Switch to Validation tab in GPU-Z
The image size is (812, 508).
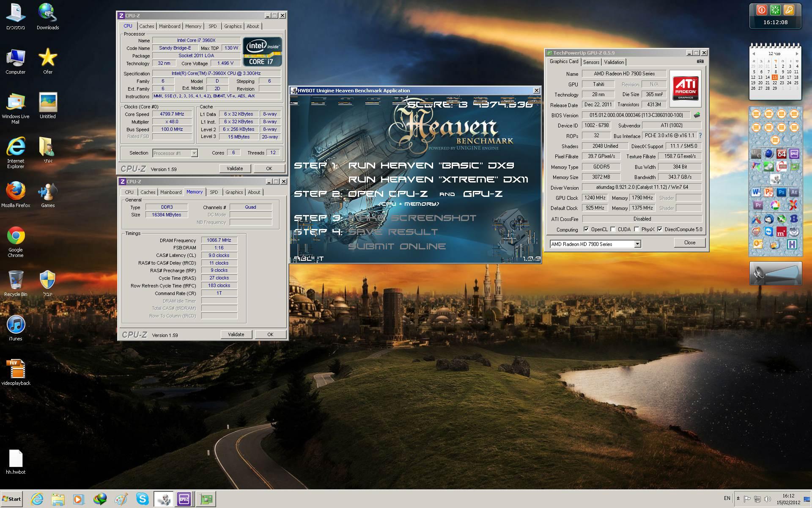click(x=614, y=62)
